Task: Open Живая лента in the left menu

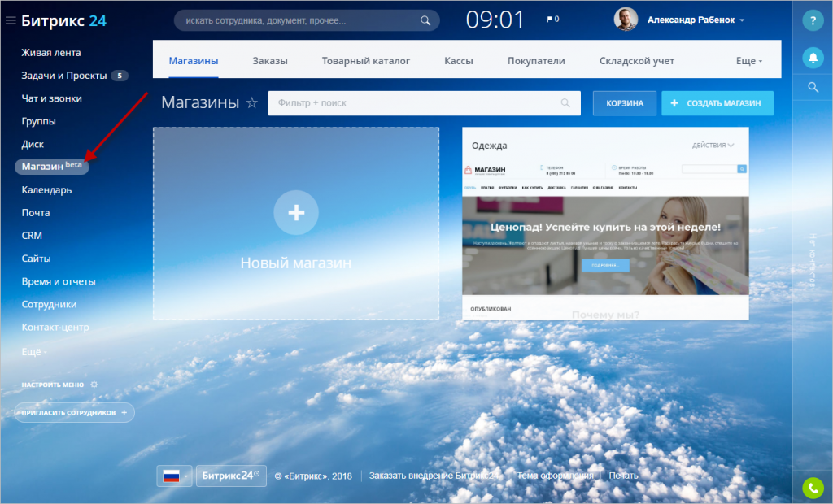Action: click(x=51, y=53)
